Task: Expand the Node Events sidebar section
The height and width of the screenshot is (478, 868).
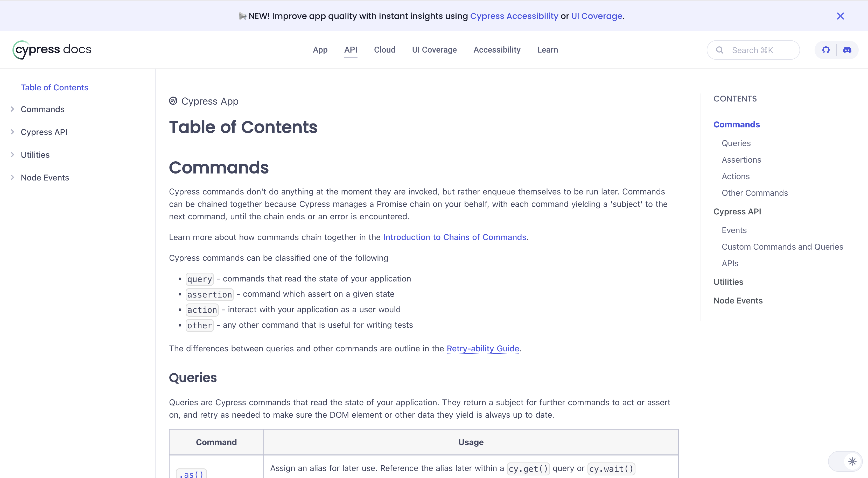Action: click(x=12, y=177)
